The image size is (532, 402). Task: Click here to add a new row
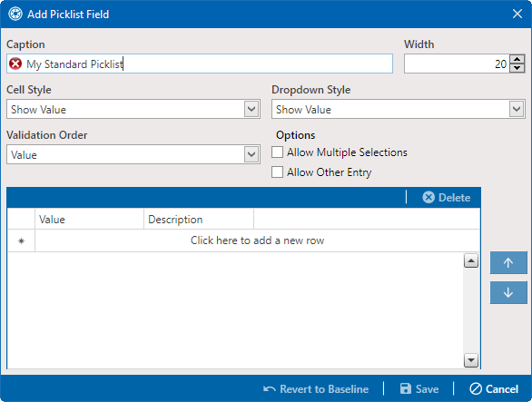(x=257, y=240)
